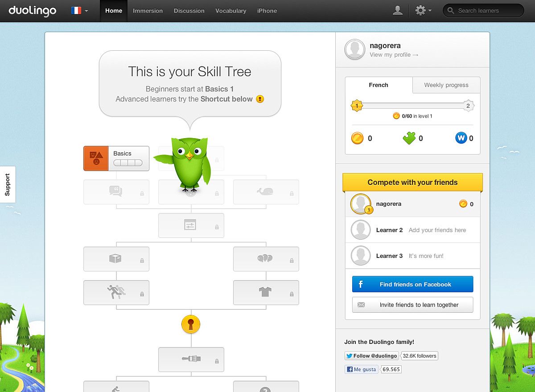
Task: Click "Join the Duolingo family!" text
Action: point(379,342)
